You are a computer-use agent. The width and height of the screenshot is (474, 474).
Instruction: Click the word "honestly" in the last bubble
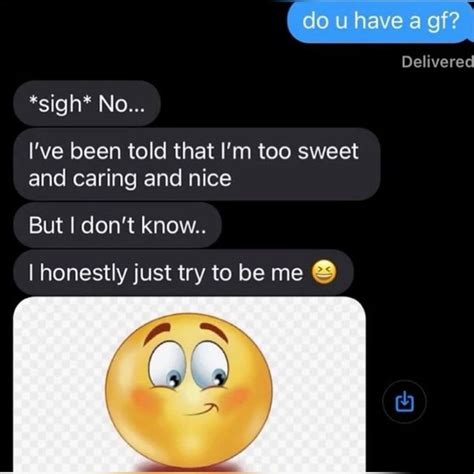pos(84,273)
